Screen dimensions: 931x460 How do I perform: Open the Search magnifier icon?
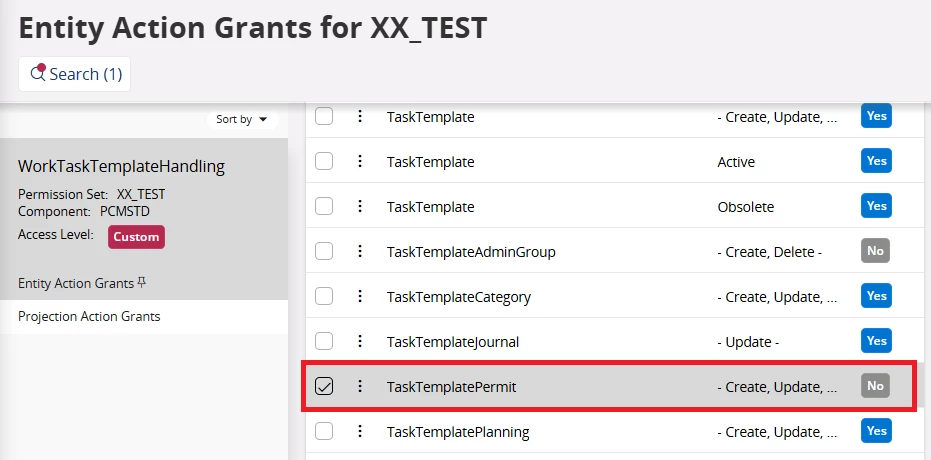click(38, 73)
